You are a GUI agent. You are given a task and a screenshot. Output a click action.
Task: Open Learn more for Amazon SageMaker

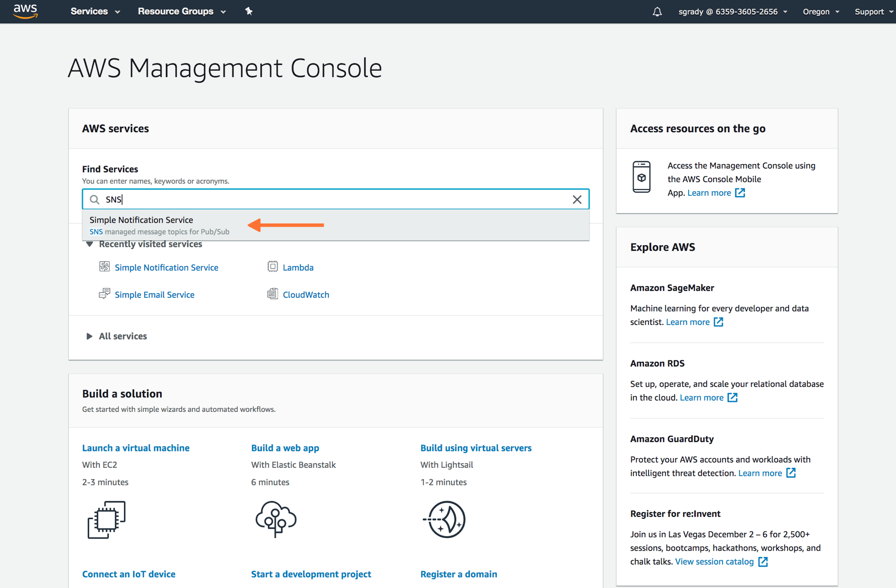689,322
